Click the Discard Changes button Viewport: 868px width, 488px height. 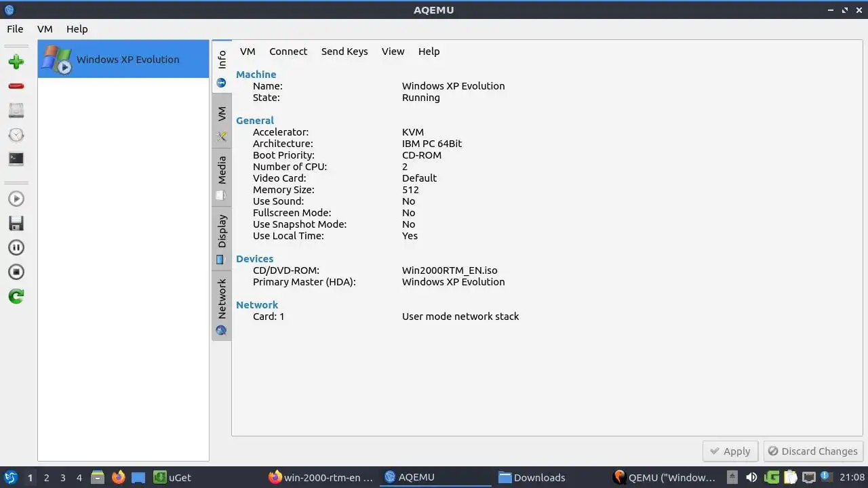coord(813,451)
